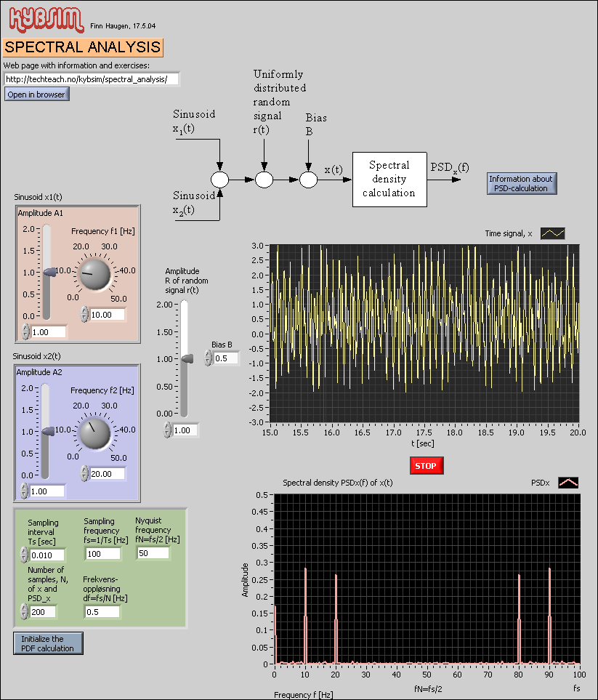Image resolution: width=598 pixels, height=700 pixels.
Task: Open Information about PSD-calculation
Action: (x=521, y=184)
